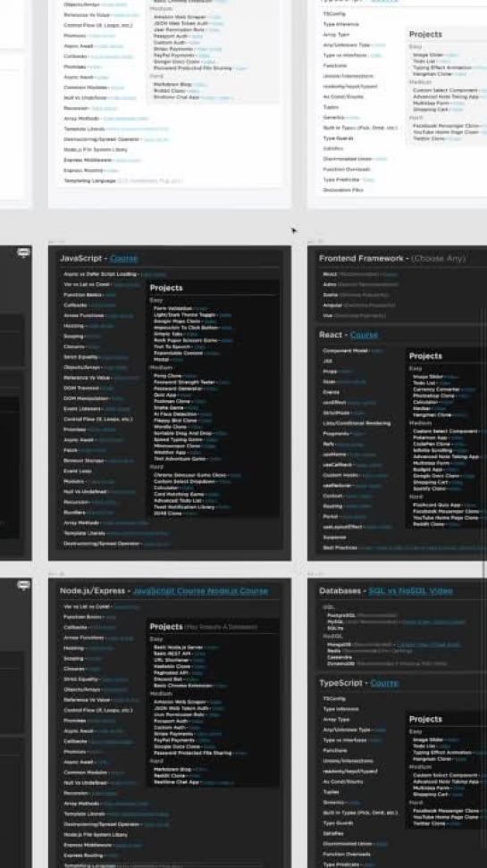487x868 pixels.
Task: Click TSConfig in dark TypeScript card
Action: click(334, 698)
